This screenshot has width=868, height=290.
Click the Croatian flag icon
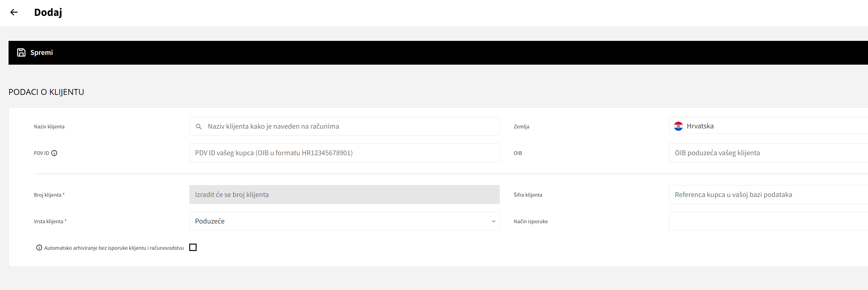[x=678, y=126]
